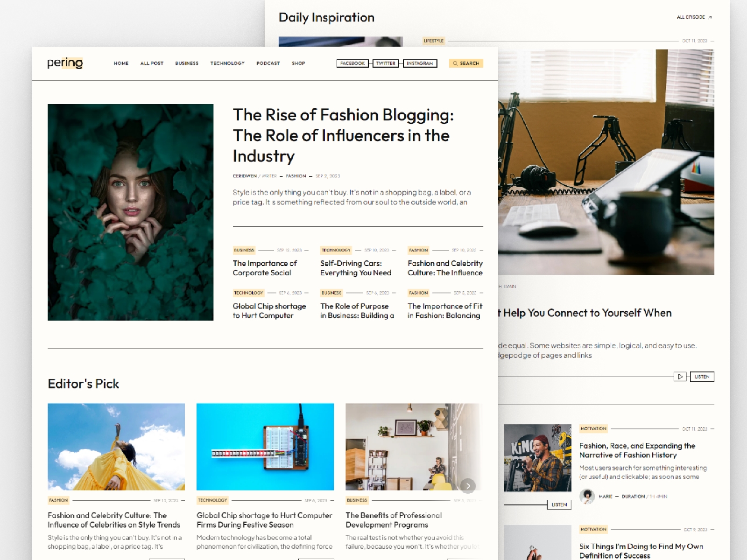The image size is (747, 560).
Task: Open the breadboard thumbnail in Editor's Pick
Action: 265,447
